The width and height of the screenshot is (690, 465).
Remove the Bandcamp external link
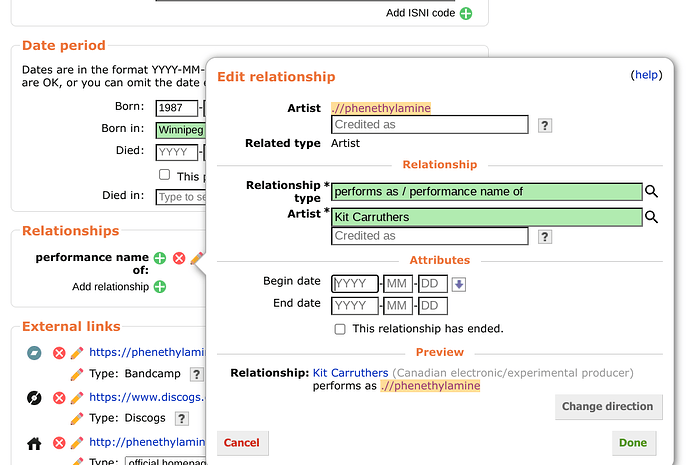pos(59,353)
